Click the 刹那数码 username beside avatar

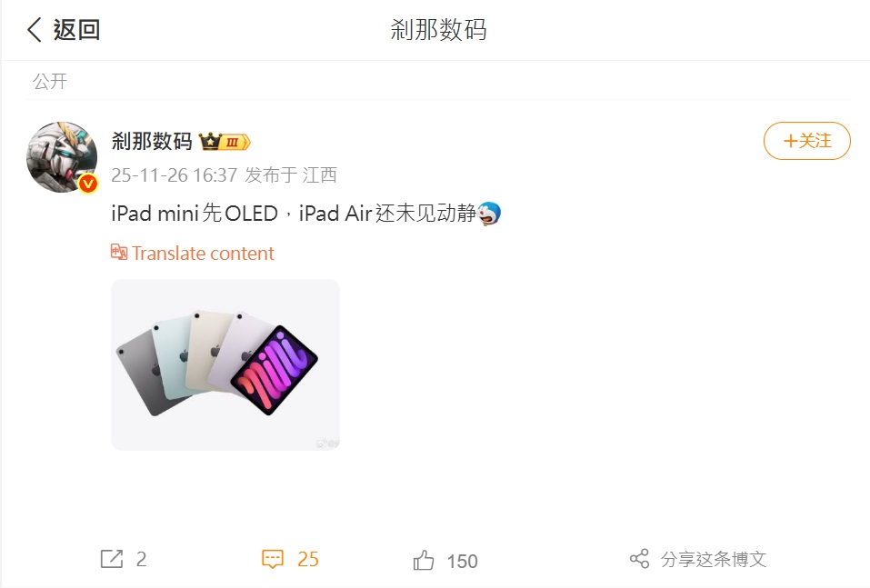pos(152,142)
